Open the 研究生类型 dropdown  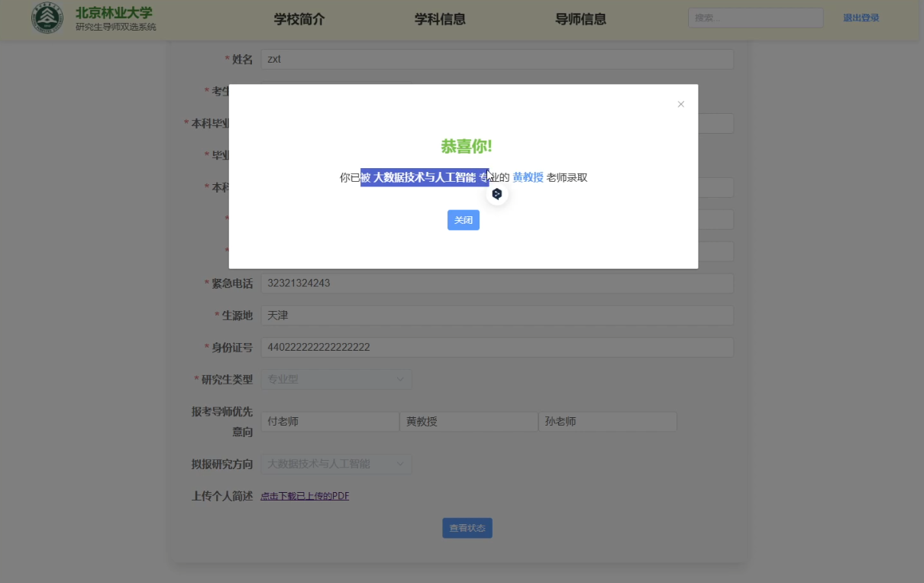(x=336, y=378)
